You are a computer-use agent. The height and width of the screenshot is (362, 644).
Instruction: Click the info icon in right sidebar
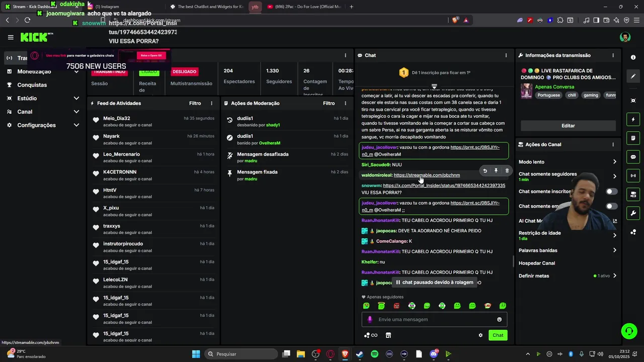pos(633,57)
